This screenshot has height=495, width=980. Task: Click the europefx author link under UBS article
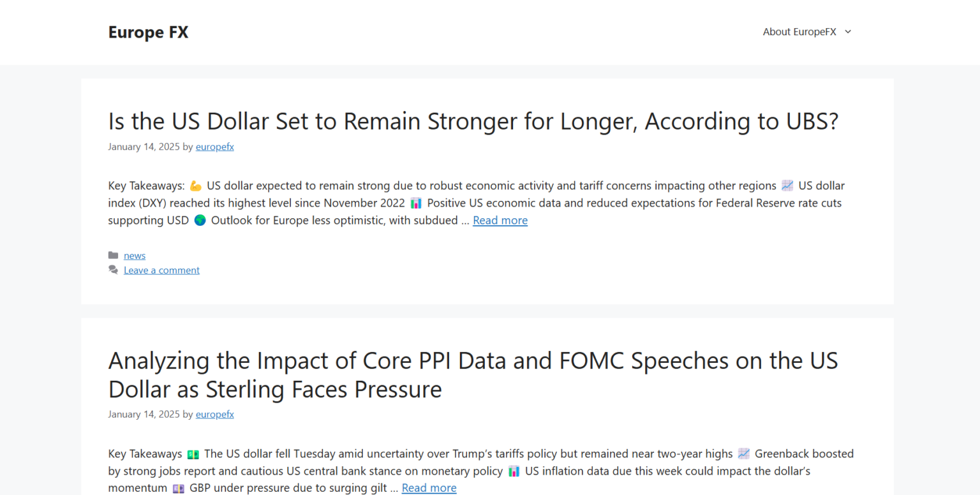[214, 147]
